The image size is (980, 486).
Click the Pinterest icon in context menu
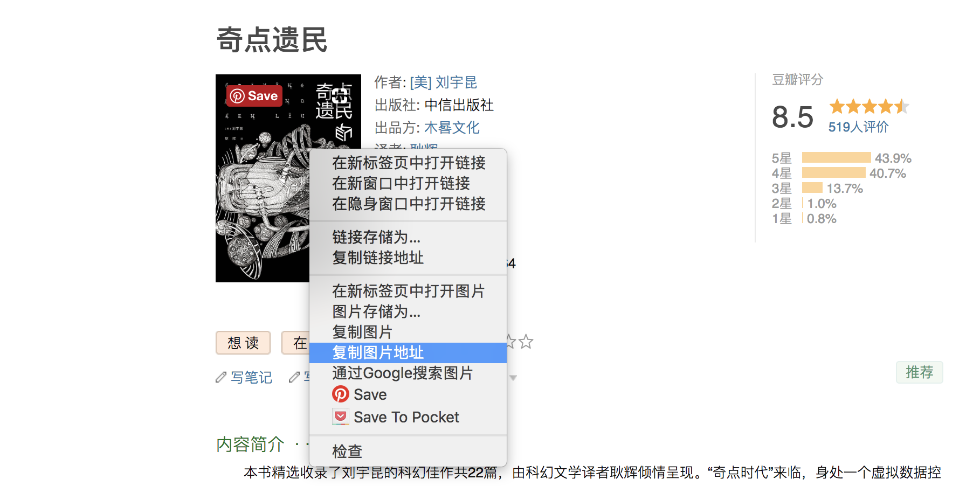point(340,394)
